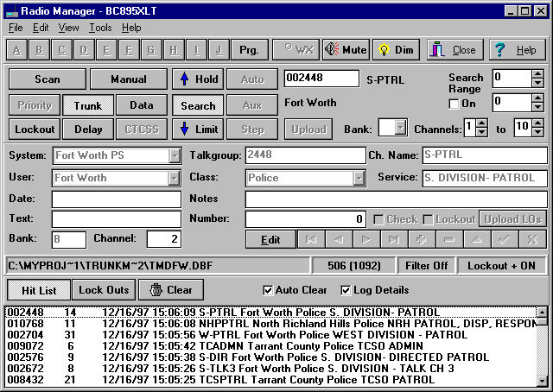Screen dimensions: 553x392
Task: Click Hold up-arrow button
Action: coord(198,79)
